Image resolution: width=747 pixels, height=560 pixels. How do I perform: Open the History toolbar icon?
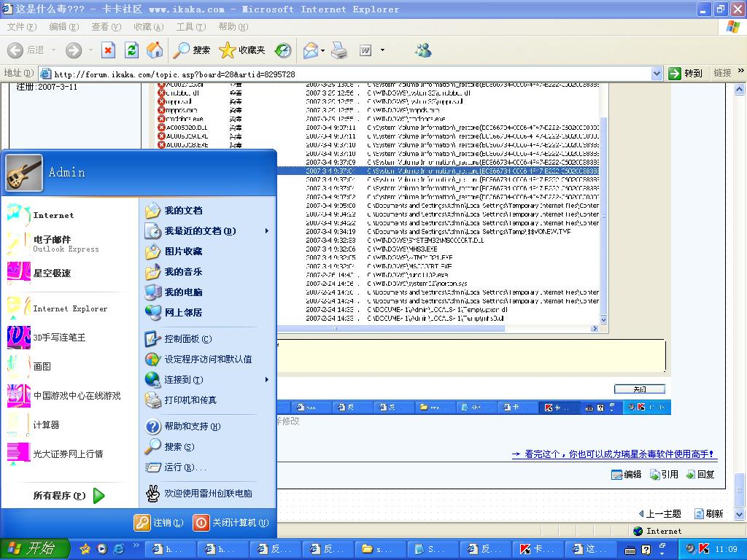pos(283,50)
